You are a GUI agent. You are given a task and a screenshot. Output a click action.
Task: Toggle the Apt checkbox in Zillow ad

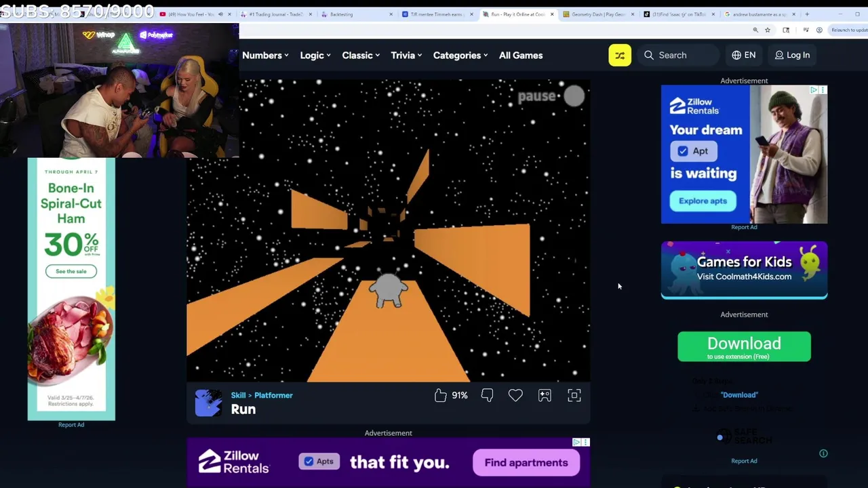683,151
